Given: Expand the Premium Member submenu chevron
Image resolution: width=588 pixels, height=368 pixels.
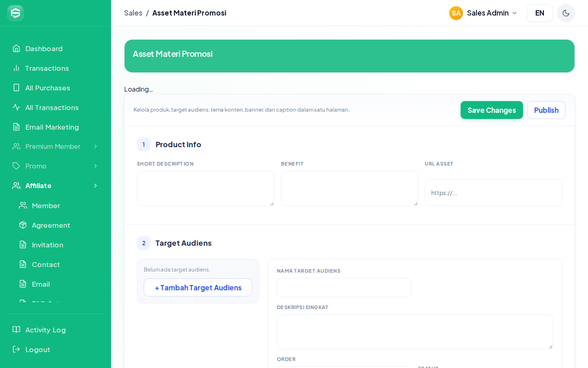Looking at the screenshot, I should tap(96, 146).
